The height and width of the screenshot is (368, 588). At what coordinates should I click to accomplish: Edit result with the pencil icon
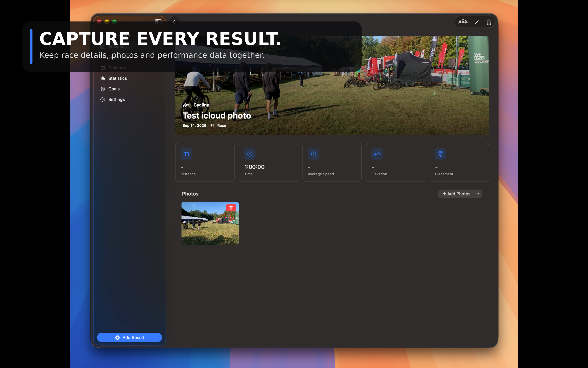pyautogui.click(x=477, y=22)
